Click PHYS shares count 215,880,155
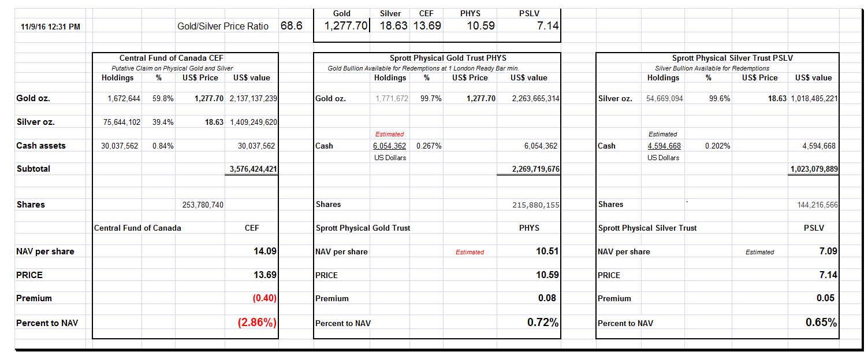The image size is (868, 359). point(536,205)
